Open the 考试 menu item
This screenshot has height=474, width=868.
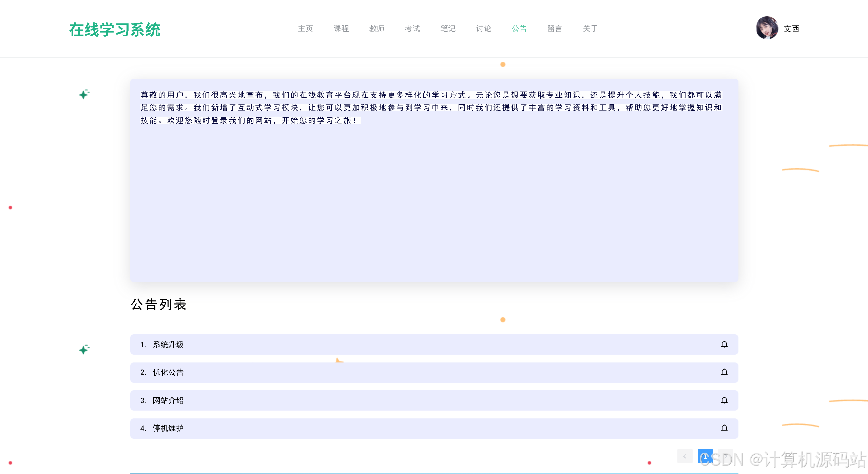pos(412,28)
